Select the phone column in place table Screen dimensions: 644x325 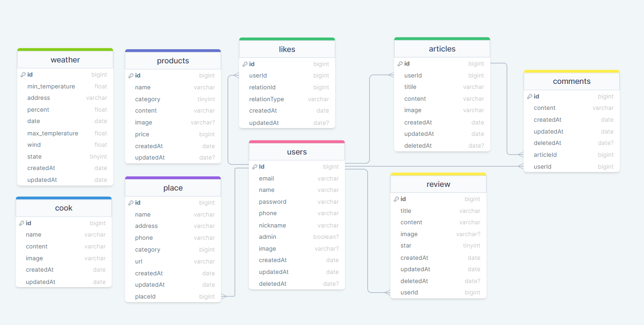click(x=173, y=238)
